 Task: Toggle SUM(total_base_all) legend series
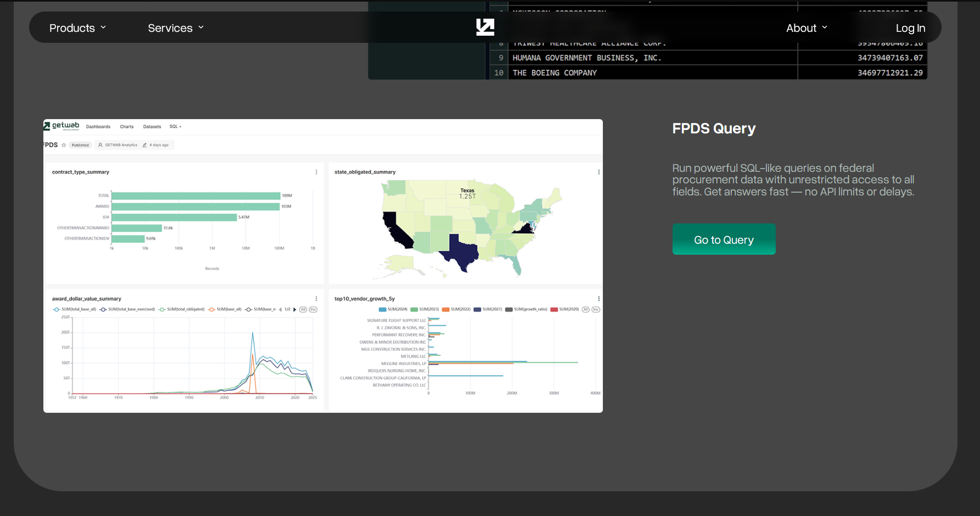[x=75, y=310]
